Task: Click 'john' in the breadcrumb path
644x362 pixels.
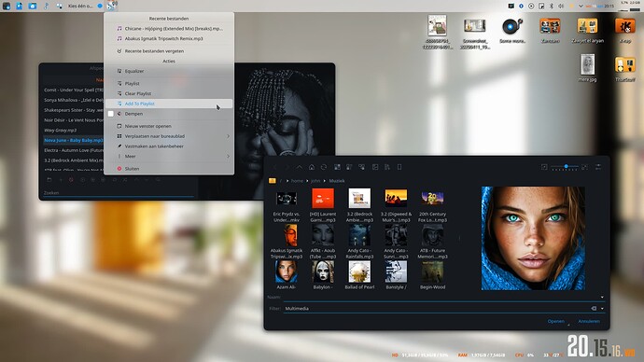Action: [315, 181]
